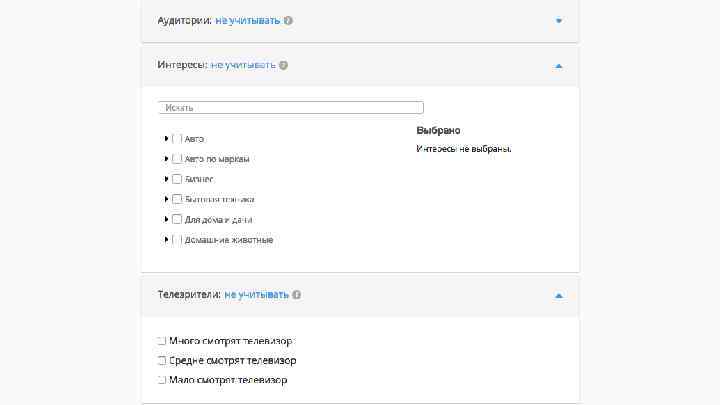Click the Интересы 'не учитывать' link

(x=242, y=65)
